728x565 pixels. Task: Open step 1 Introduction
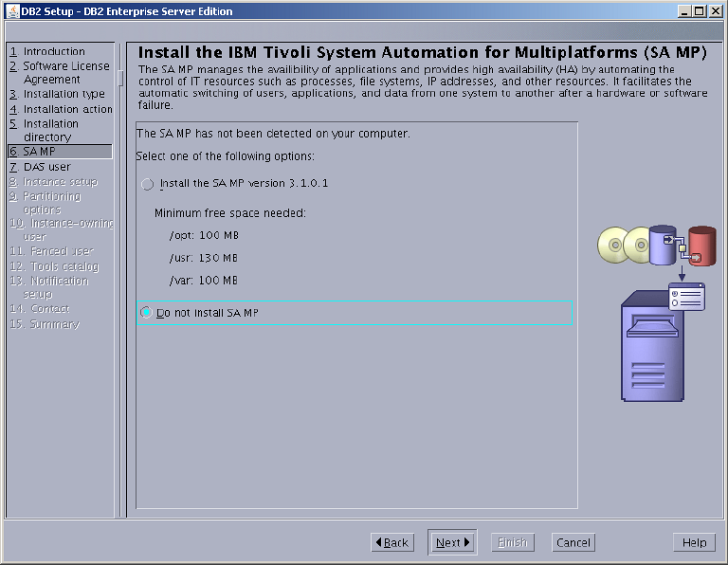pyautogui.click(x=47, y=51)
